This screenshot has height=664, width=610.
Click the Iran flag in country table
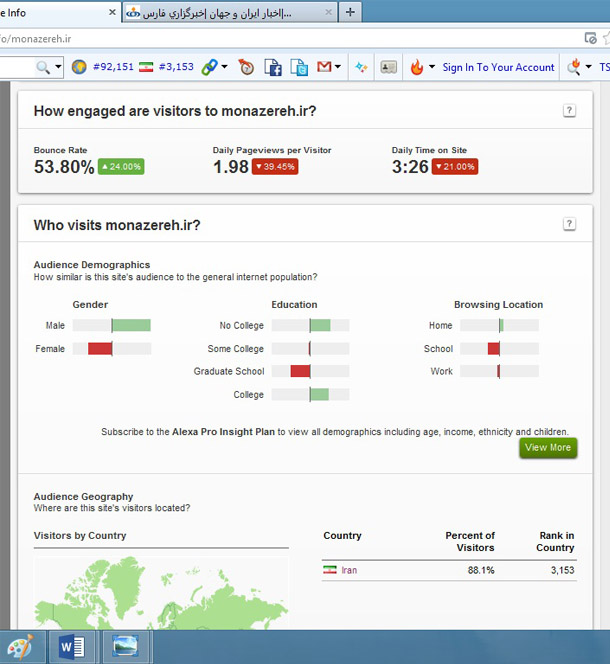click(x=330, y=570)
